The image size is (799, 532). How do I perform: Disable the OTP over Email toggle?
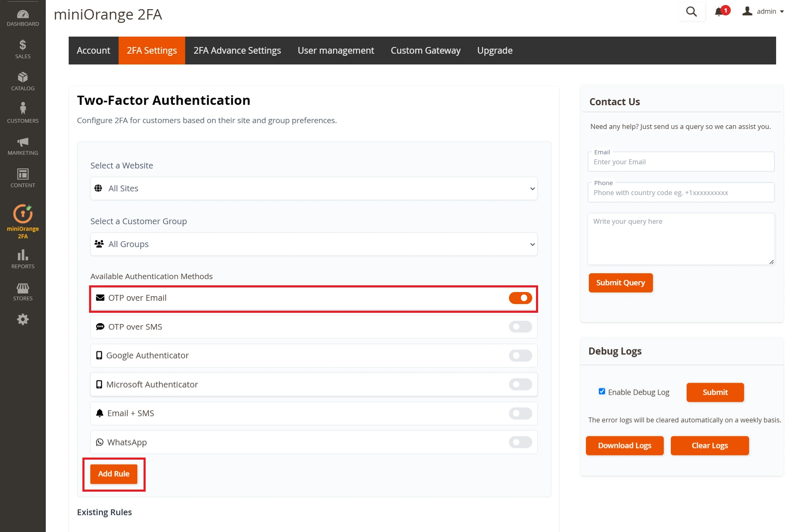[x=520, y=298]
